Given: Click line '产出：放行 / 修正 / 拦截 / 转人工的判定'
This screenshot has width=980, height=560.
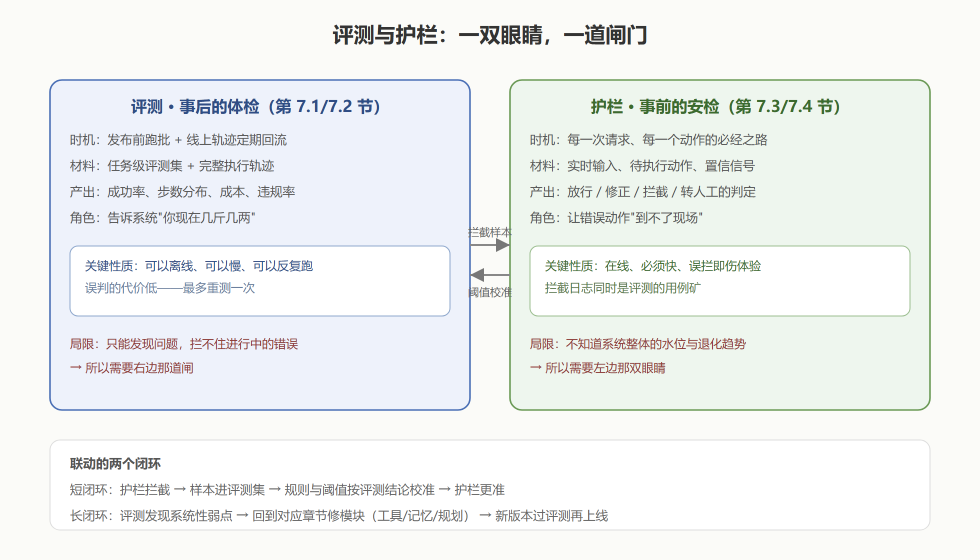Looking at the screenshot, I should pyautogui.click(x=643, y=192).
